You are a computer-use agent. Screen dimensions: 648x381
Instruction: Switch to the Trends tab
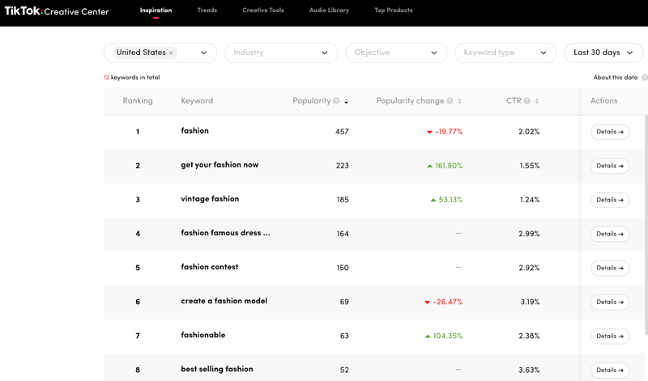[207, 10]
